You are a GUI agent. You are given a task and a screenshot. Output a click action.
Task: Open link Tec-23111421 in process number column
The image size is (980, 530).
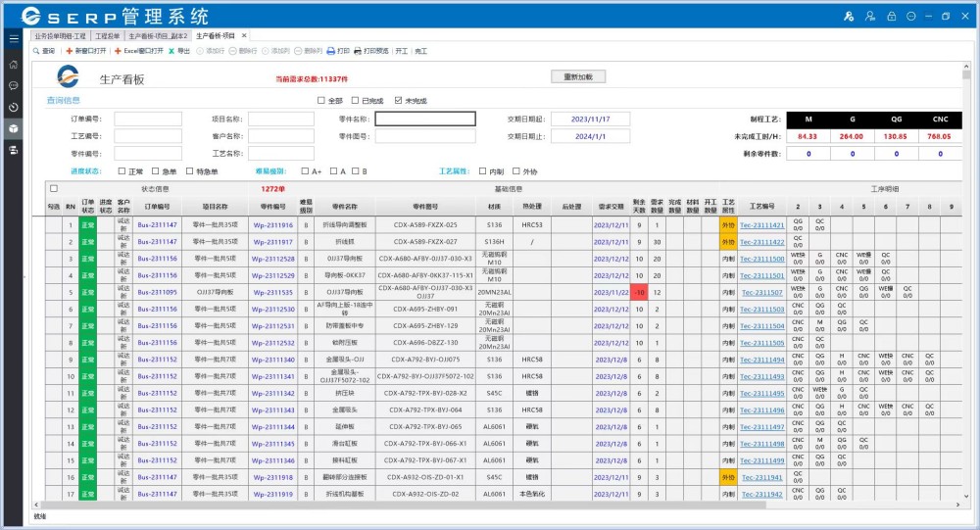(x=761, y=225)
